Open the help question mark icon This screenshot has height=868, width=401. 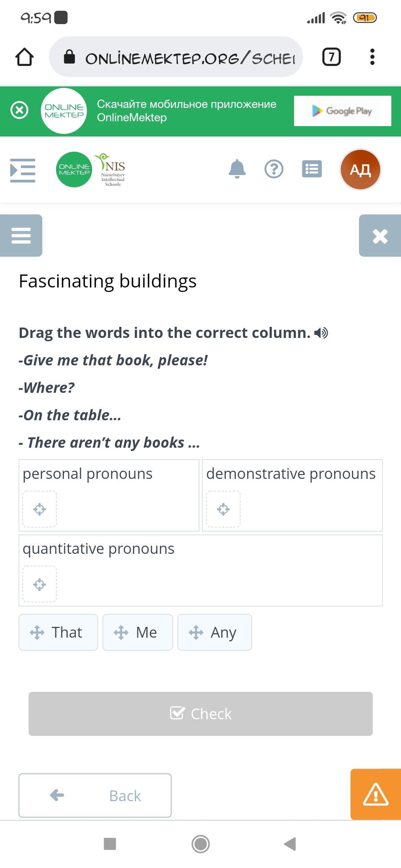[x=274, y=169]
